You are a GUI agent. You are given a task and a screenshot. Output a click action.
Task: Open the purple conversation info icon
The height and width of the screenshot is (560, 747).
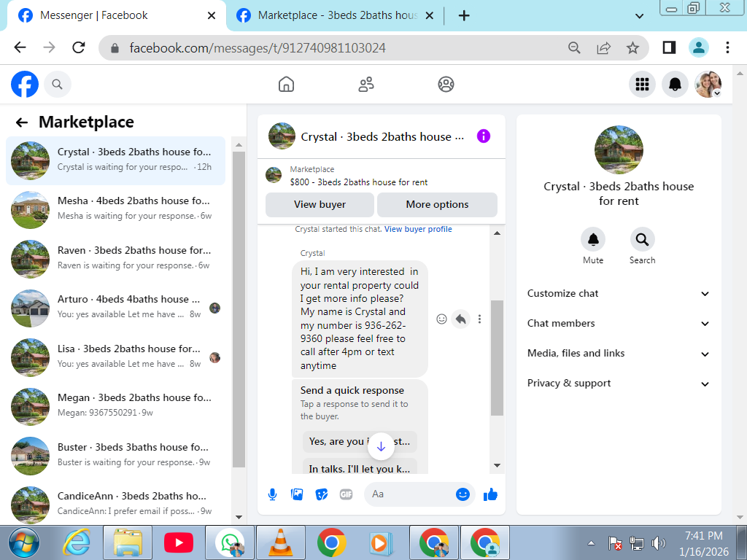click(x=484, y=136)
